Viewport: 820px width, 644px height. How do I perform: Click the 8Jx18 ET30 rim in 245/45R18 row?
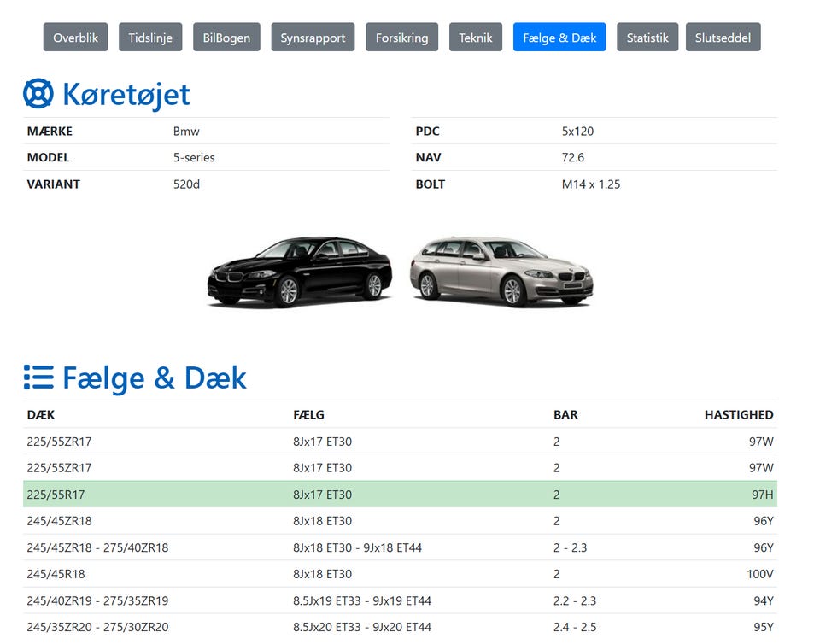pos(322,574)
